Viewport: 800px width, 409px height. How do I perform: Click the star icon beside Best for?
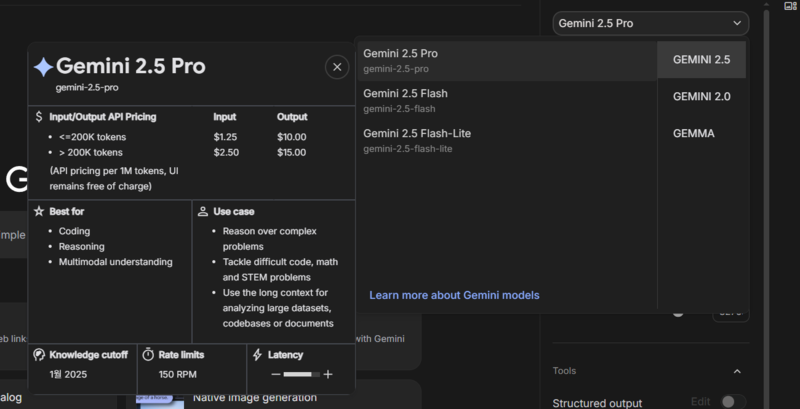[x=39, y=211]
